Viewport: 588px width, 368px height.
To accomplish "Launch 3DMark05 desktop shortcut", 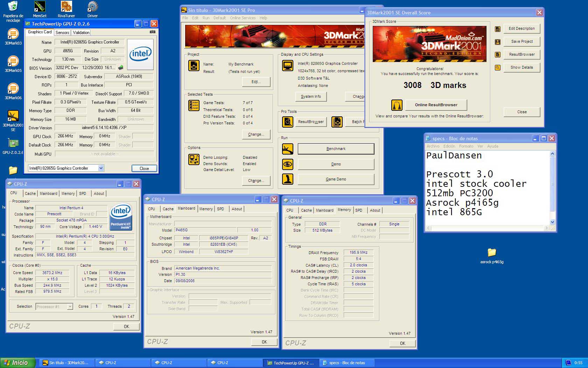I will click(13, 64).
